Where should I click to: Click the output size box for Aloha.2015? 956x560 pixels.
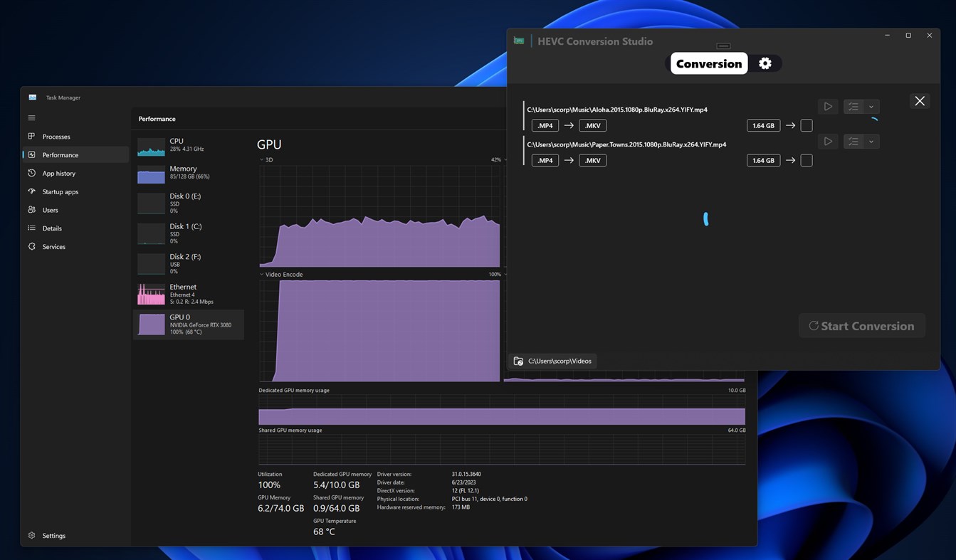[807, 126]
